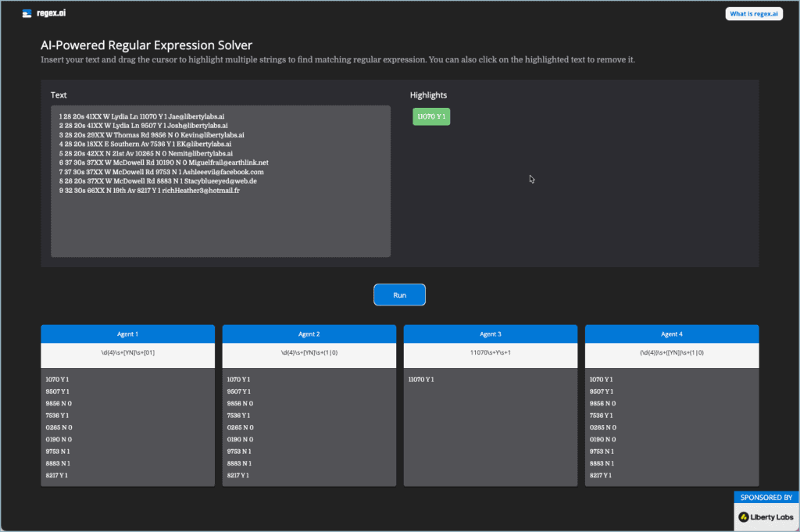This screenshot has width=800, height=532.
Task: Click the "11070 Y 1" result under Agent 3
Action: click(x=420, y=380)
